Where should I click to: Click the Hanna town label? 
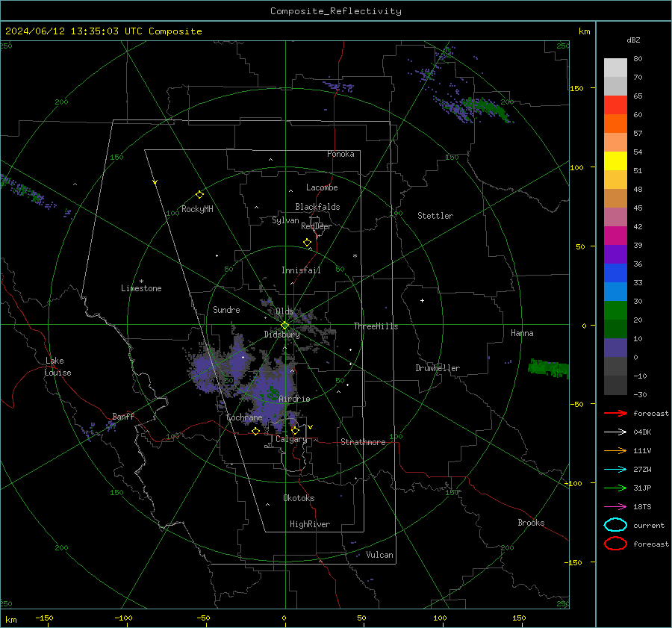pos(522,333)
